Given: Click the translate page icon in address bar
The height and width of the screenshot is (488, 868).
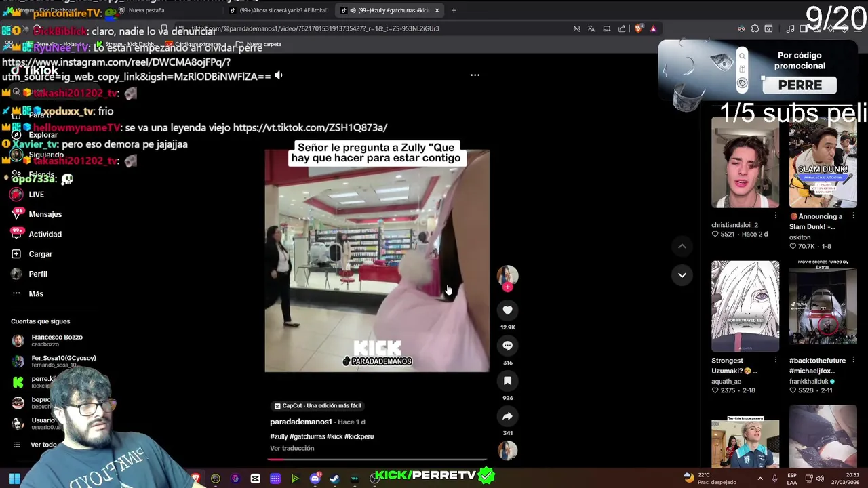Looking at the screenshot, I should 591,28.
